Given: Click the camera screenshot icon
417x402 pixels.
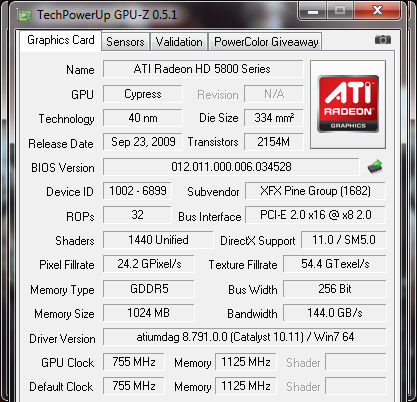Looking at the screenshot, I should [x=383, y=40].
